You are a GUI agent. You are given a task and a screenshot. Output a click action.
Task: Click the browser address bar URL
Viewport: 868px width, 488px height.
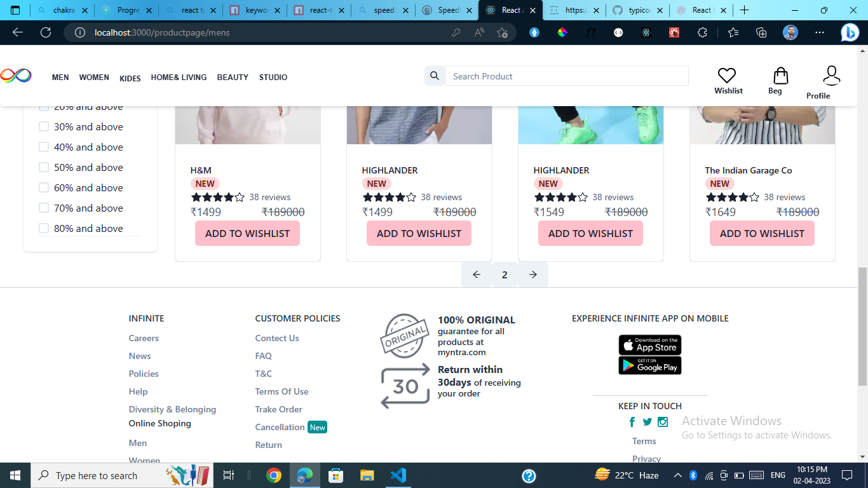pos(162,32)
